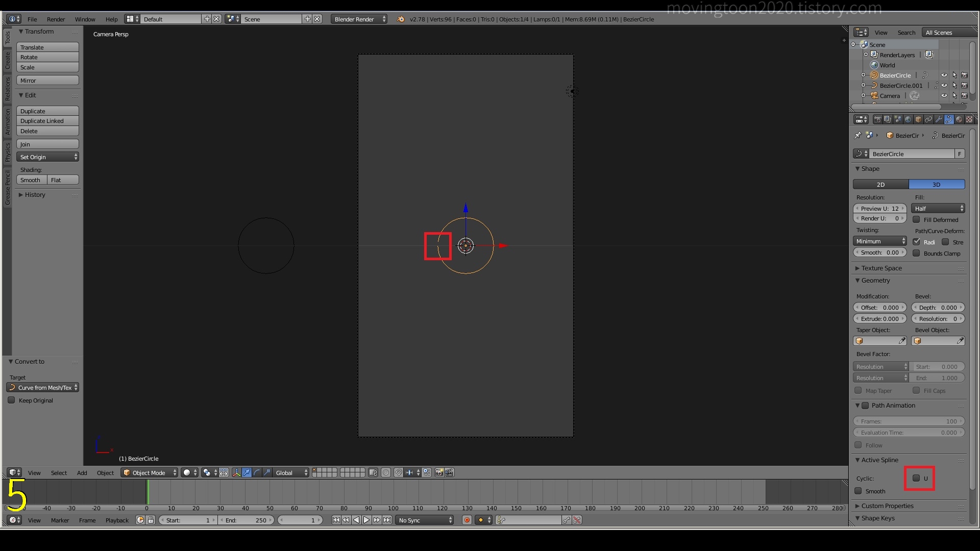Open the Constraints chain-link properties tab
Viewport: 980px width, 551px height.
click(928, 119)
